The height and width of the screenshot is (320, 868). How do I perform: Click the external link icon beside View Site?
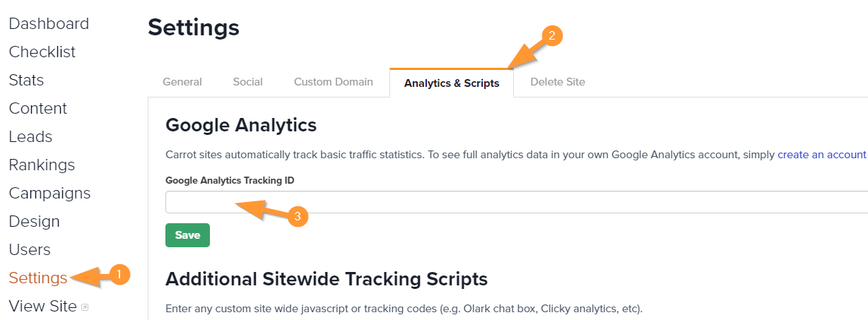pos(85,307)
